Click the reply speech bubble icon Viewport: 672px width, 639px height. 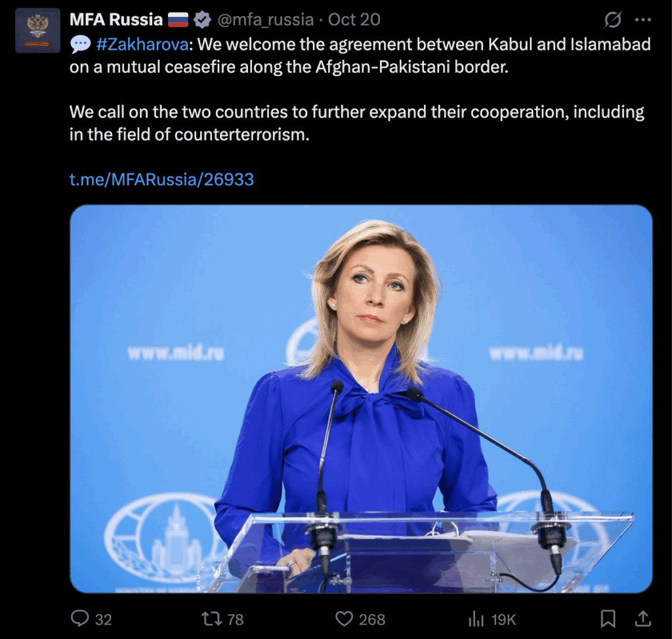(x=79, y=619)
